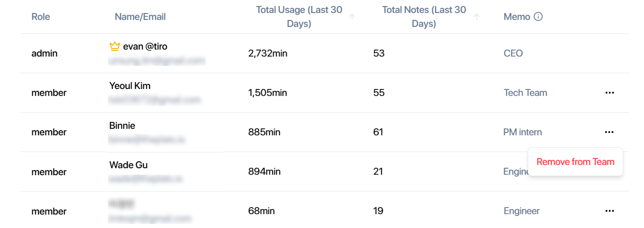Choose Remove from Team
The height and width of the screenshot is (228, 644).
click(575, 162)
